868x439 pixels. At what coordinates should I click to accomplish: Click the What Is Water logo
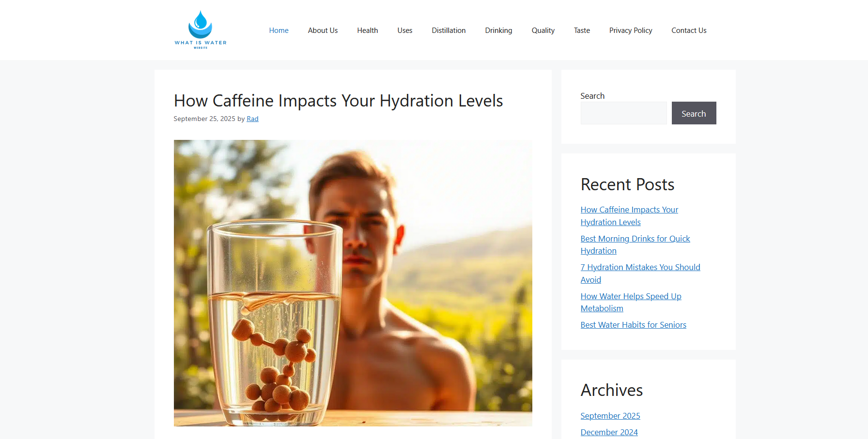(201, 30)
